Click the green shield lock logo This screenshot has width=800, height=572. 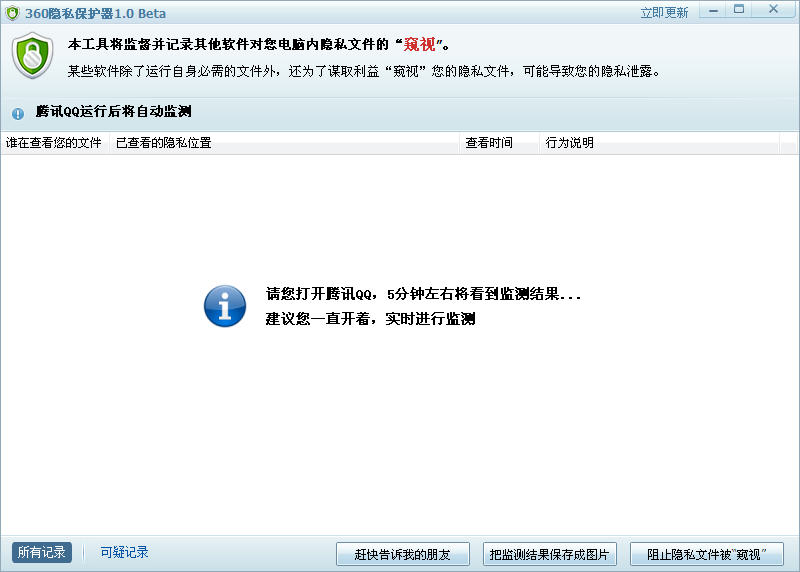(33, 55)
